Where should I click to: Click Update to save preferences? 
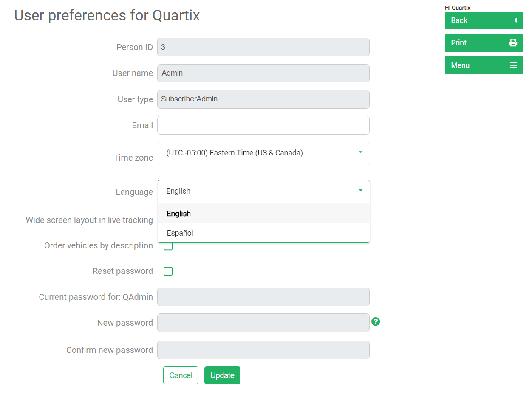(x=222, y=375)
